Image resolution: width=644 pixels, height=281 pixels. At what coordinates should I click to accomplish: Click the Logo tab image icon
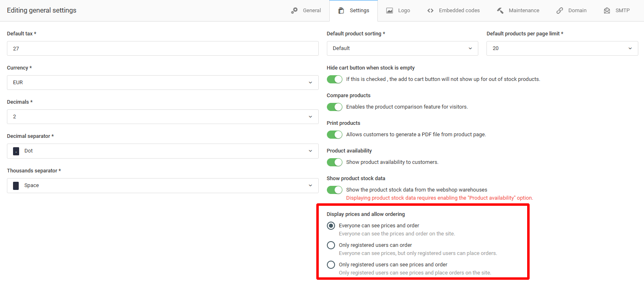(x=390, y=11)
